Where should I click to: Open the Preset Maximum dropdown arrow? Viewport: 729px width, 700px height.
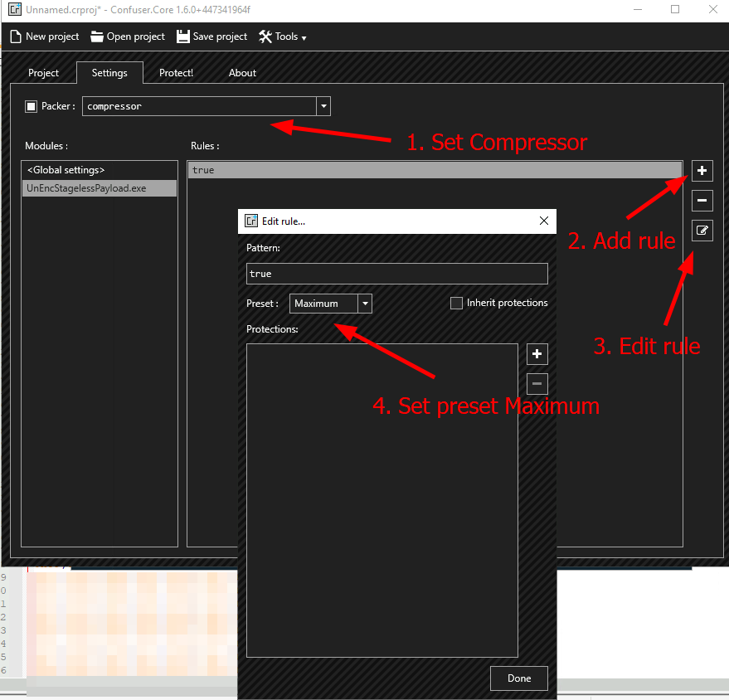[365, 304]
